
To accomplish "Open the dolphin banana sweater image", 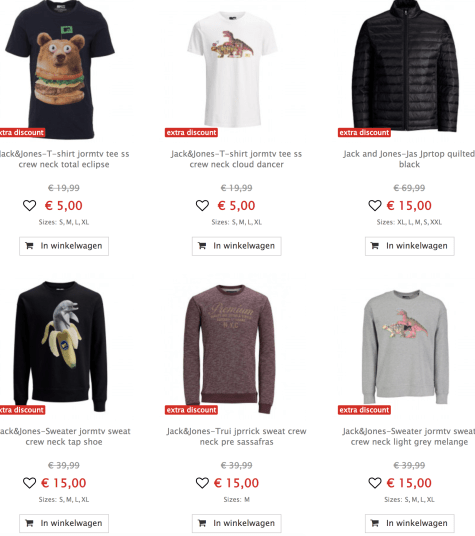I will pyautogui.click(x=60, y=348).
